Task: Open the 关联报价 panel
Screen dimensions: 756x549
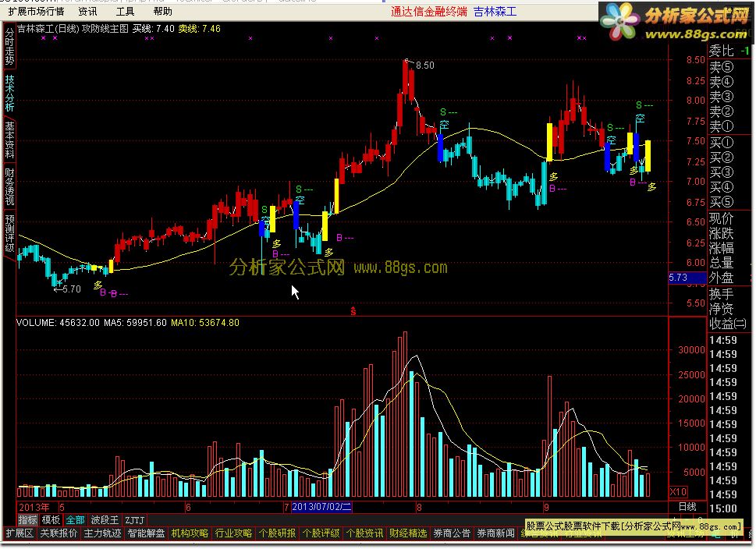Action: point(59,533)
